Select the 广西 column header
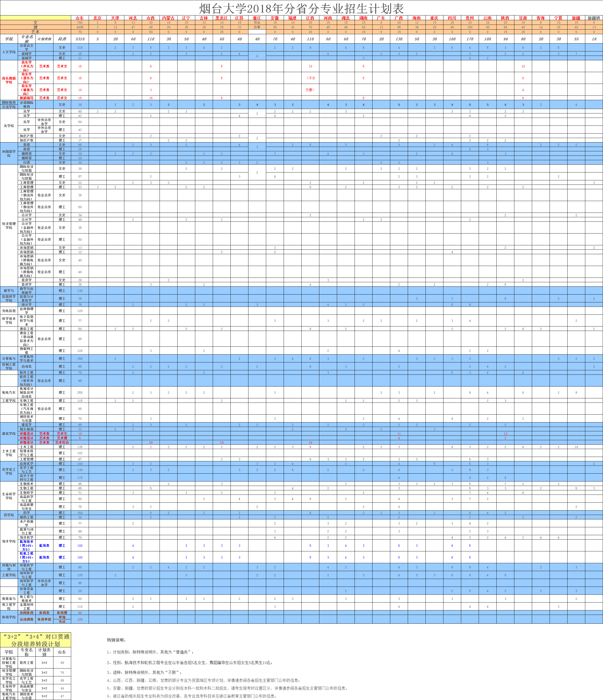The image size is (603, 700). tap(399, 18)
